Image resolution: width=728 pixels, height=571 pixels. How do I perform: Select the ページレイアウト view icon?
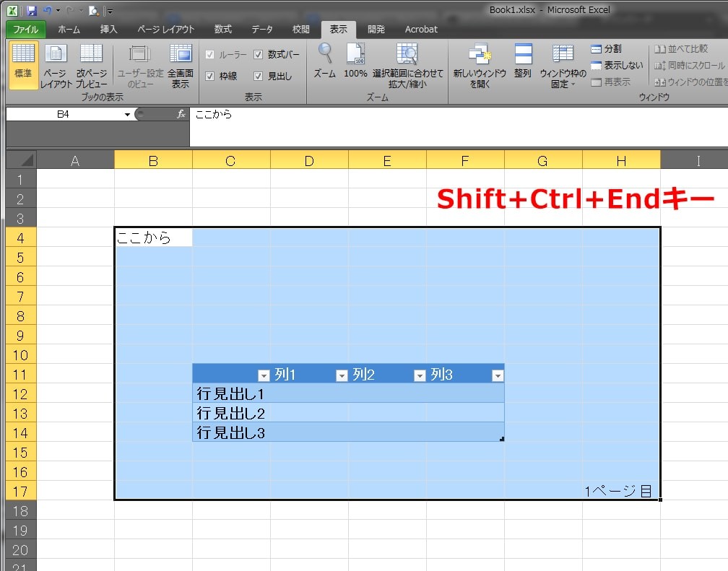[56, 65]
